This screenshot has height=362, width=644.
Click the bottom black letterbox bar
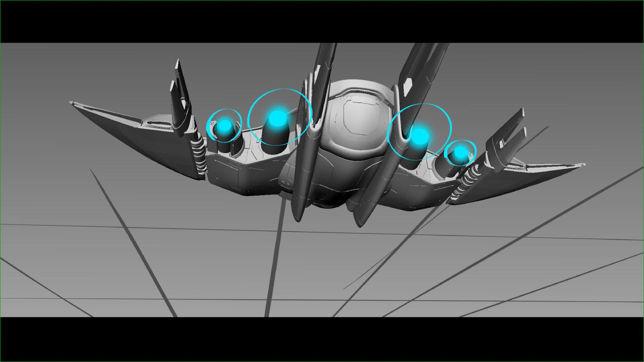[x=322, y=339]
